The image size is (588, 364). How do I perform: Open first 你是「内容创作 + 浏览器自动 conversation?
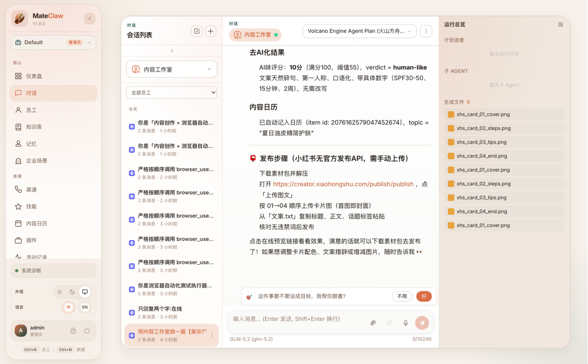coord(172,126)
